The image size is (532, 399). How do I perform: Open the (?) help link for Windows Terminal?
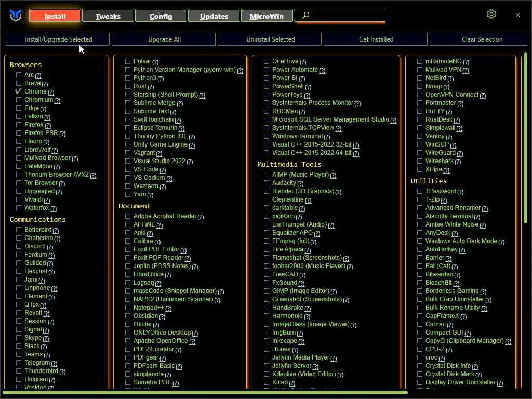click(x=327, y=137)
